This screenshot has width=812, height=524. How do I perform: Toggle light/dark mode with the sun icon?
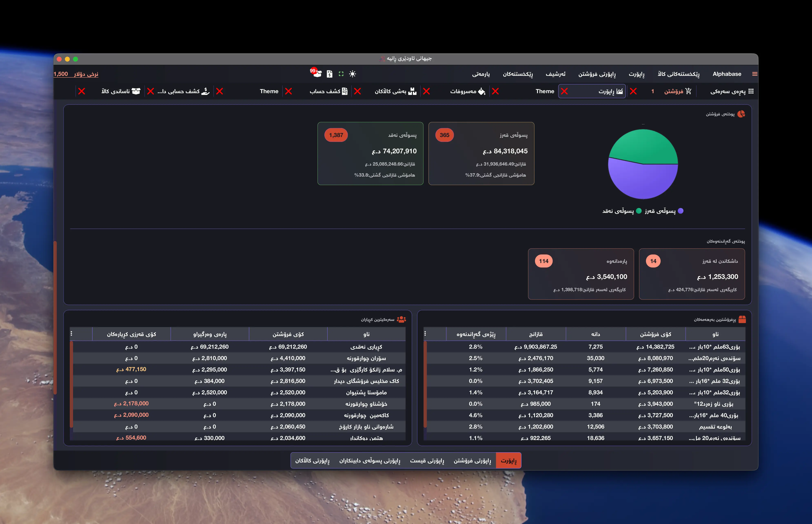[x=352, y=74]
